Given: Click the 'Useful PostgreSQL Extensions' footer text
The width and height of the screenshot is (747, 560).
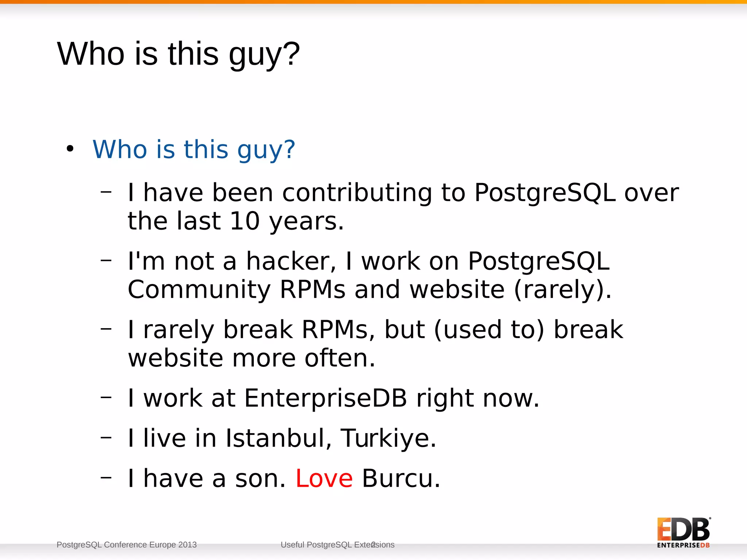Looking at the screenshot, I should pyautogui.click(x=337, y=545).
